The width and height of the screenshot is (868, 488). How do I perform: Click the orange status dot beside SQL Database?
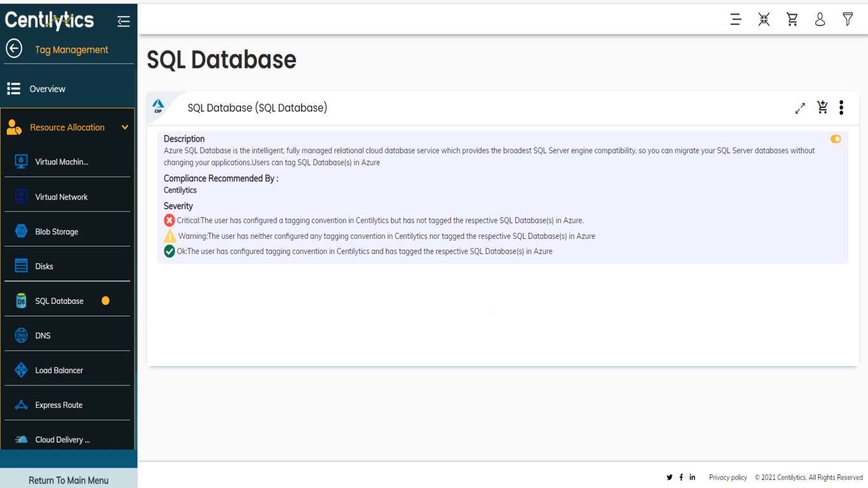coord(105,301)
